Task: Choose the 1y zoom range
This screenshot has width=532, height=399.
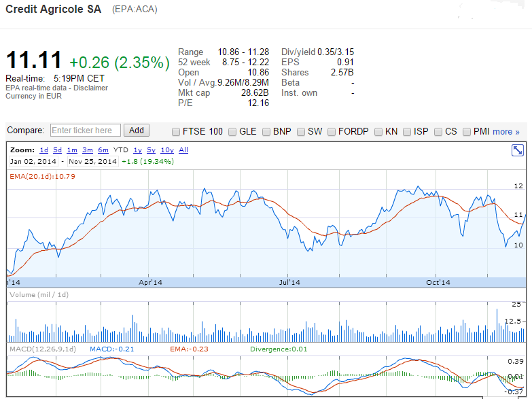Action: [x=137, y=150]
